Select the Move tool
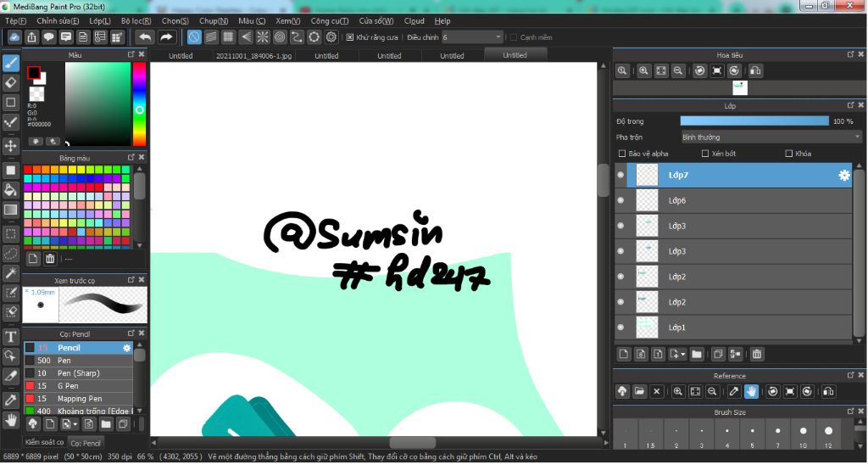868x465 pixels. pyautogui.click(x=10, y=146)
